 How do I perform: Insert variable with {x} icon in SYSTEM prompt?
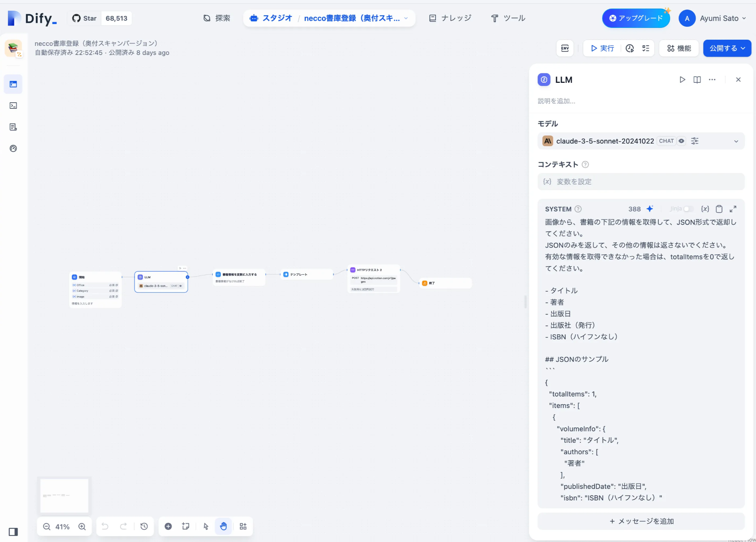point(705,209)
